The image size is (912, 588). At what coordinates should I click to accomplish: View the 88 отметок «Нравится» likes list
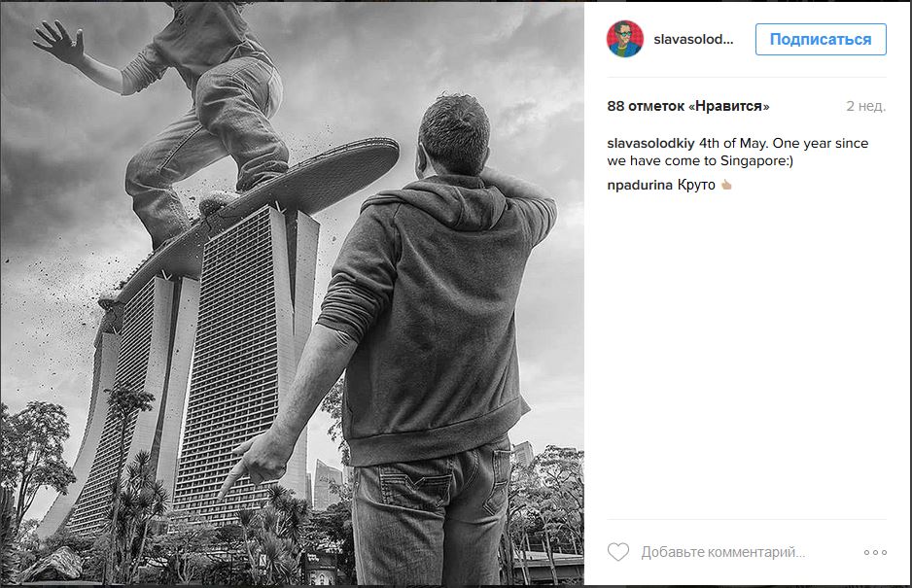pyautogui.click(x=688, y=106)
